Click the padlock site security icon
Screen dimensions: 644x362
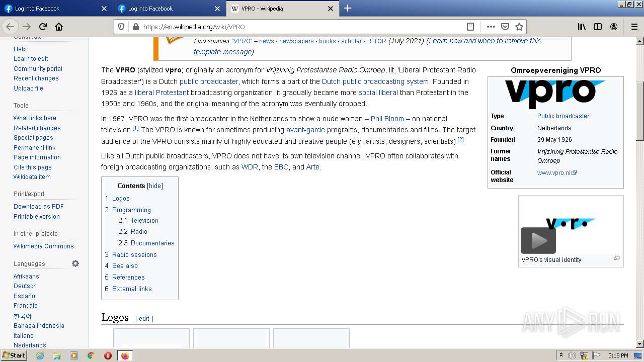click(x=135, y=27)
